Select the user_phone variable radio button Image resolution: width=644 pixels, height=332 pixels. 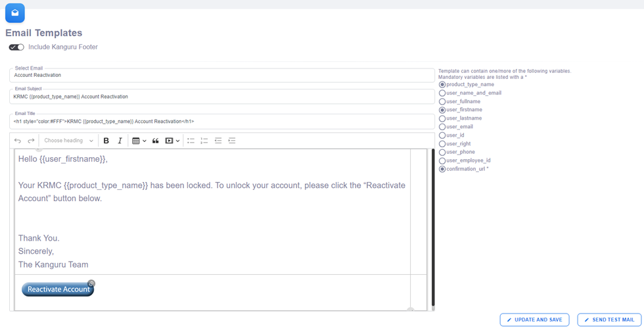442,152
